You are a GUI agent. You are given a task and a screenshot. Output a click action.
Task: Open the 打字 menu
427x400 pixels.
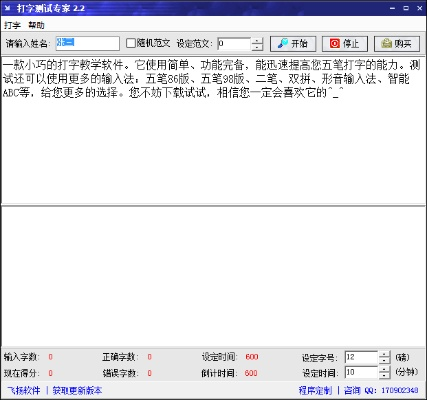pyautogui.click(x=12, y=25)
